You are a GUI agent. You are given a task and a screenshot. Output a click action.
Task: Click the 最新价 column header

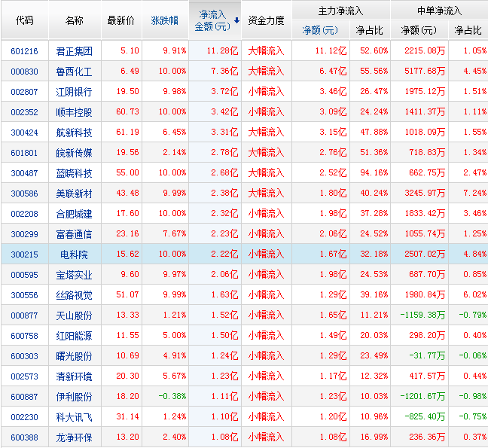[121, 20]
